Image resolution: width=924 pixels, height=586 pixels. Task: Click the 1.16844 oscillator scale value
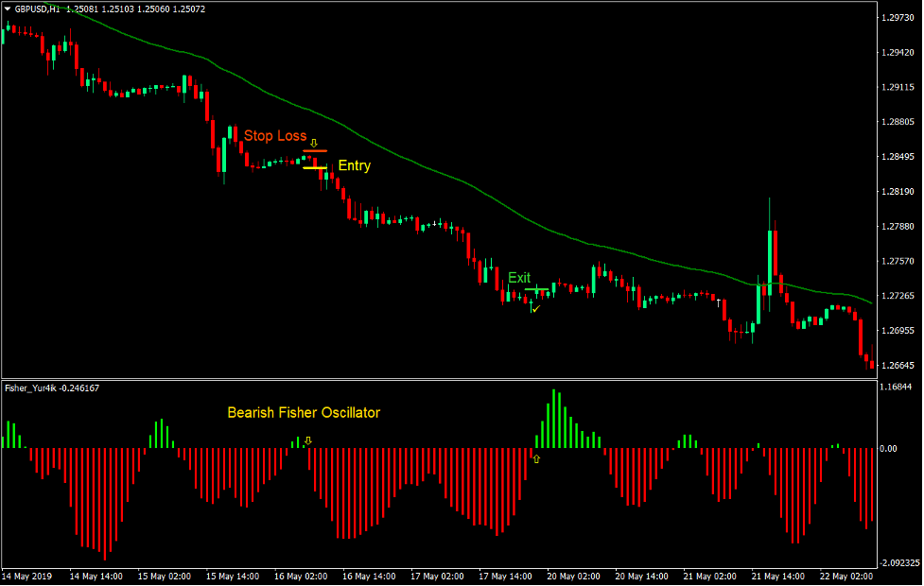tap(895, 388)
